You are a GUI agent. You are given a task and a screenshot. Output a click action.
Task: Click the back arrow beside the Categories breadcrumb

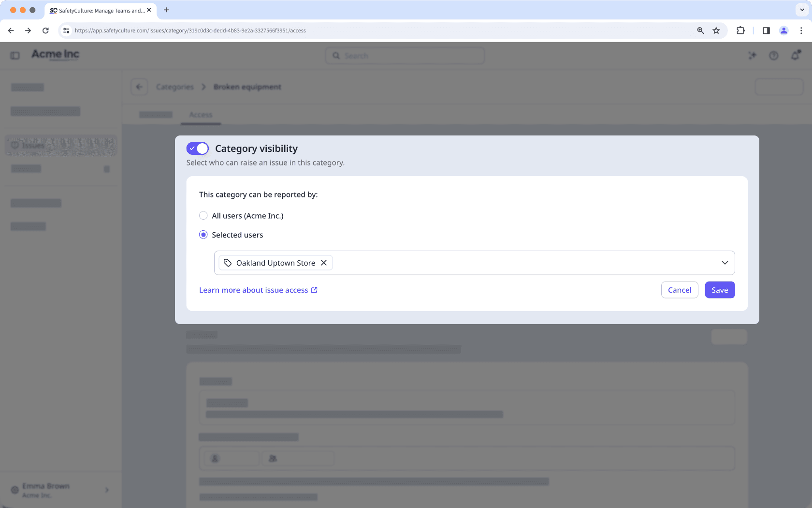click(x=139, y=87)
